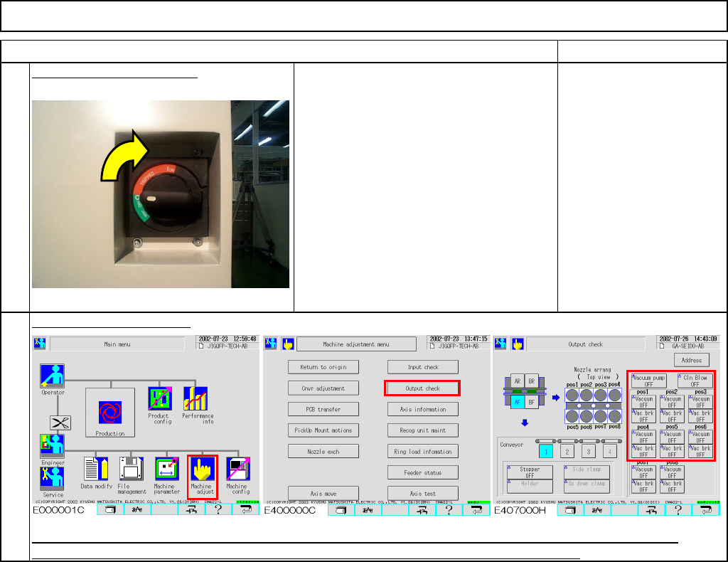Click the Address button in Output check
This screenshot has width=728, height=562.
click(691, 360)
